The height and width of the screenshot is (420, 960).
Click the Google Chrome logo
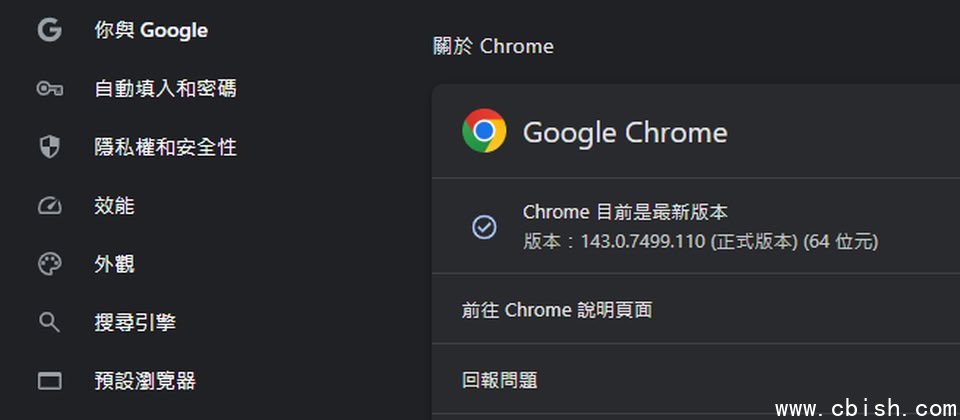[x=484, y=131]
